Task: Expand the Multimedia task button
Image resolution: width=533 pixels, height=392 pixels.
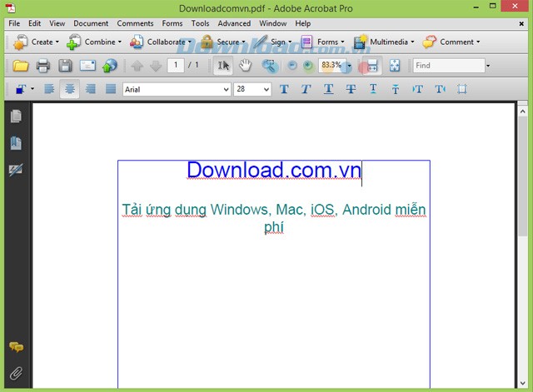Action: tap(384, 42)
